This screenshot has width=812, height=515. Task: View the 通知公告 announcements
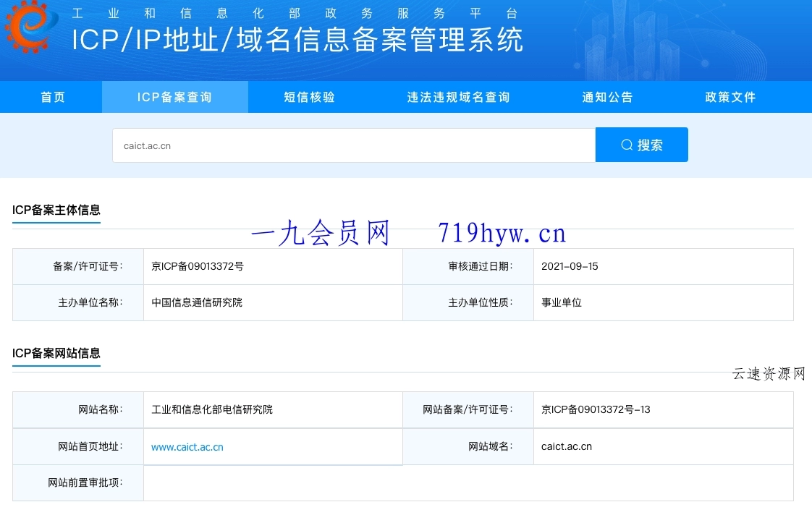coord(607,96)
